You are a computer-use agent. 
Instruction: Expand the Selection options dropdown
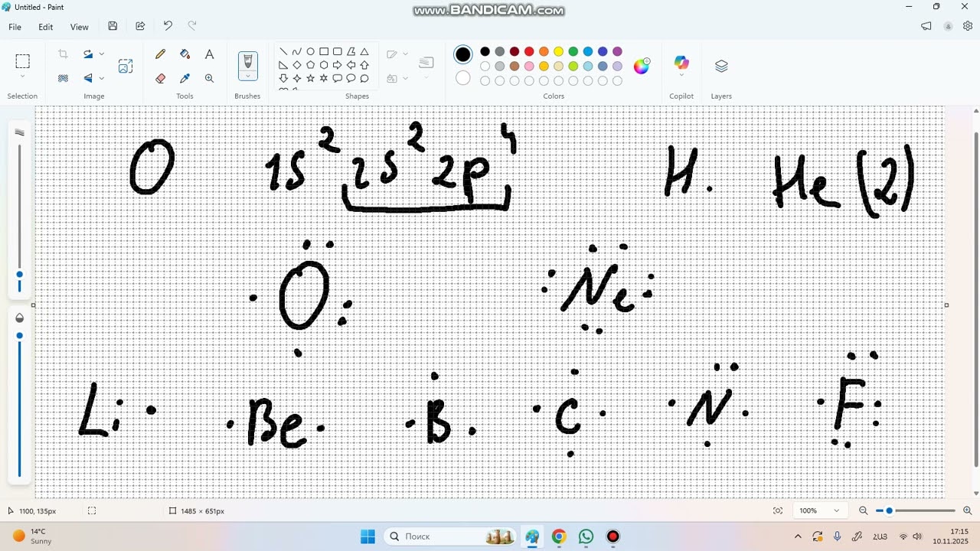[22, 77]
